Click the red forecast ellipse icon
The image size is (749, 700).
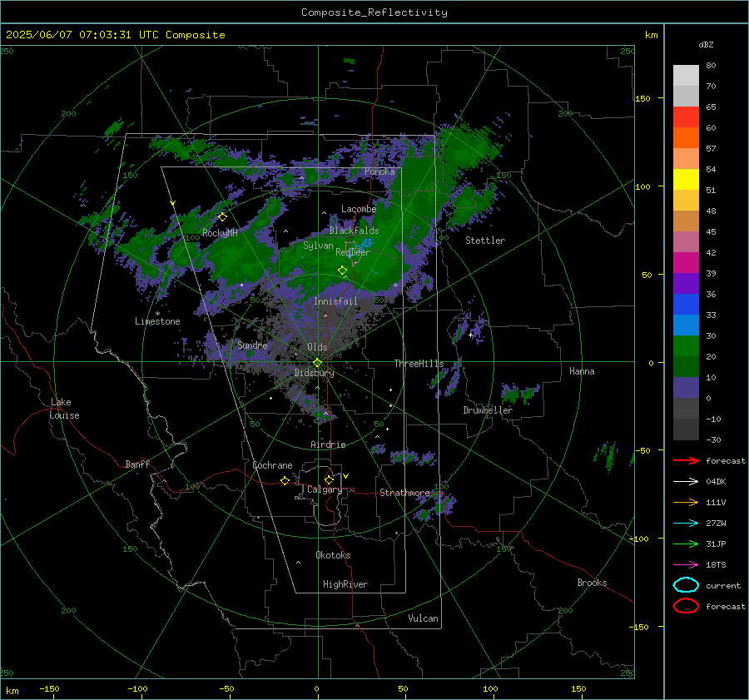point(686,606)
